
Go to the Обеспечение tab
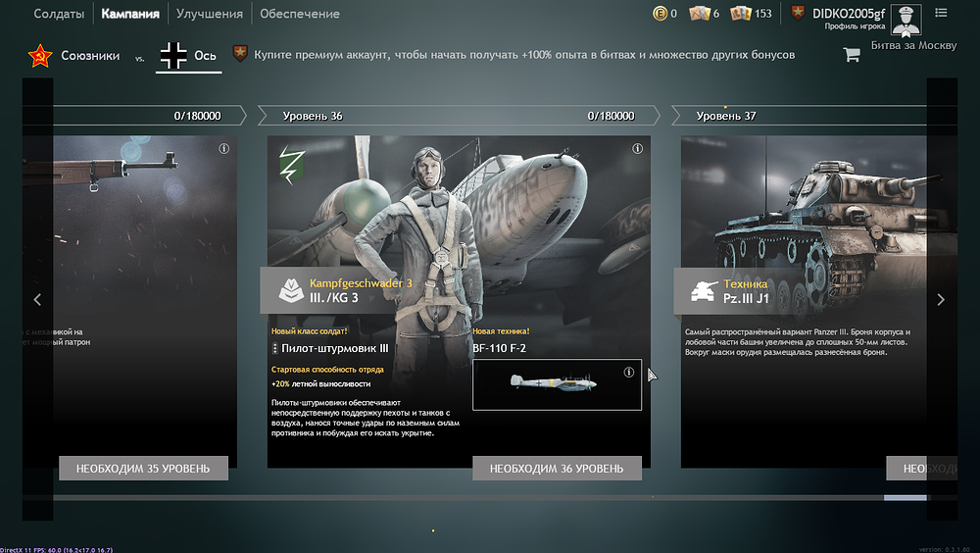coord(300,14)
